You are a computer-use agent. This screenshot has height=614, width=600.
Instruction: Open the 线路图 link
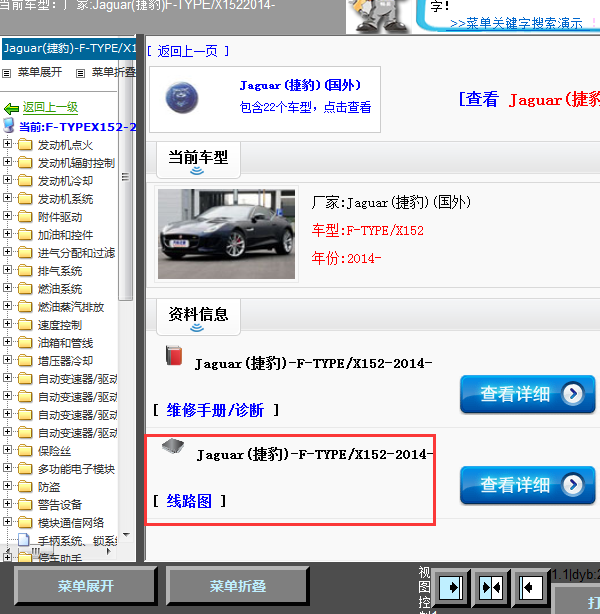[189, 501]
